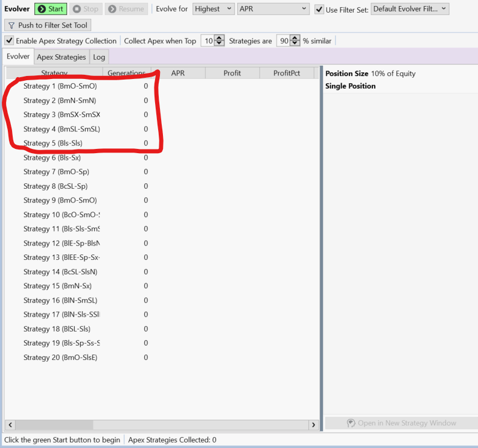Viewport: 478px width, 448px height.
Task: Disable Enable Apex Strategy Collection checkbox
Action: coord(10,41)
